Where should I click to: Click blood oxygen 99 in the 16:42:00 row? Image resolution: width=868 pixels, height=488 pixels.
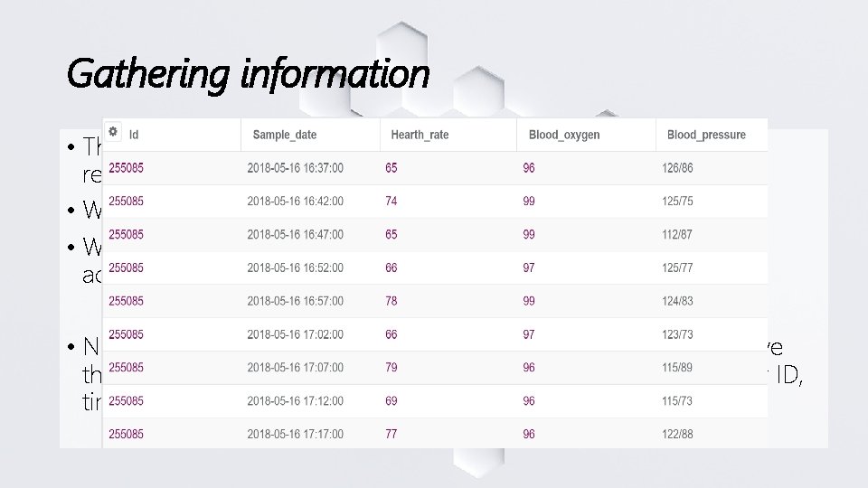529,202
